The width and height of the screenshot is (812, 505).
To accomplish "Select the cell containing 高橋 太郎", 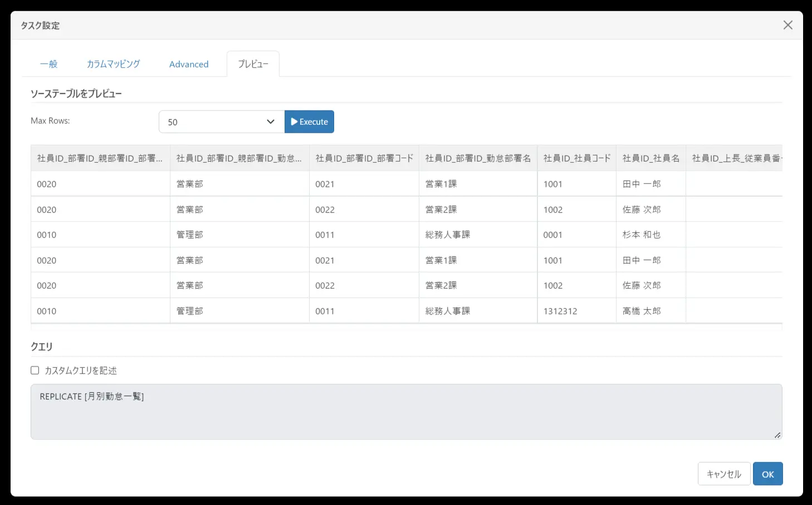I will click(651, 311).
